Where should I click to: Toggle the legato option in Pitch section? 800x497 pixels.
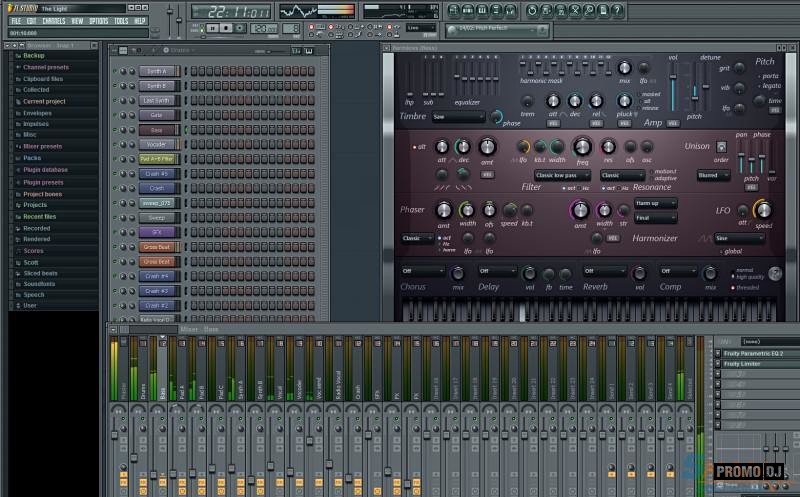pos(769,86)
